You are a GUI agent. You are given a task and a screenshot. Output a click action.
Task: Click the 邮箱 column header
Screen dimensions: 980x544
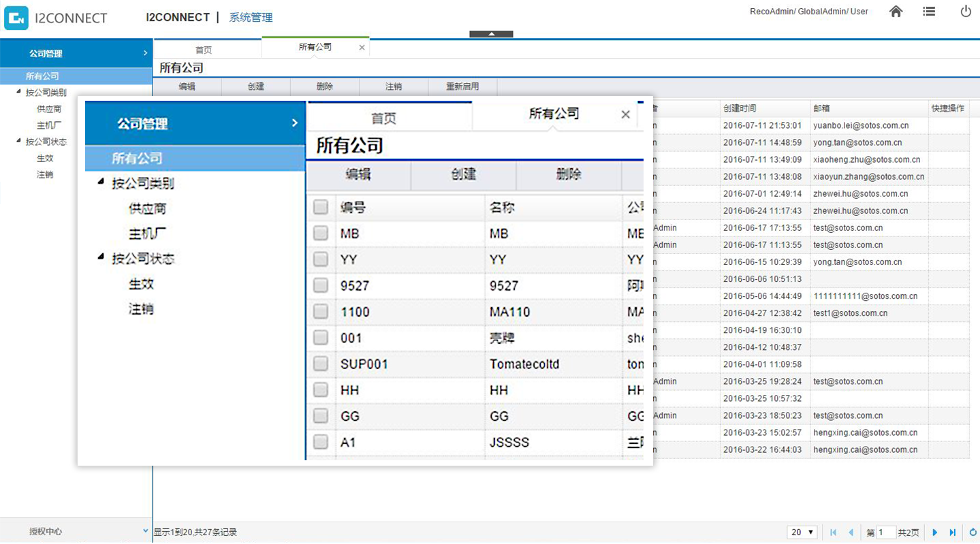click(x=869, y=108)
